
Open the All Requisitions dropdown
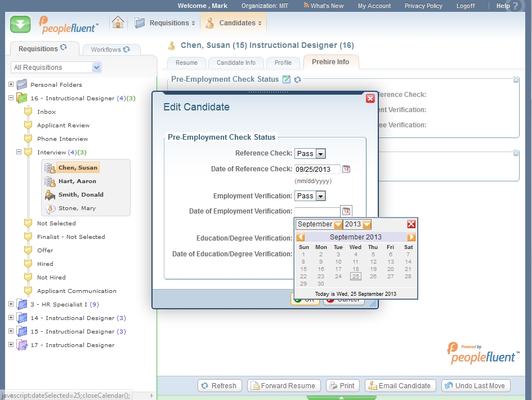click(96, 68)
